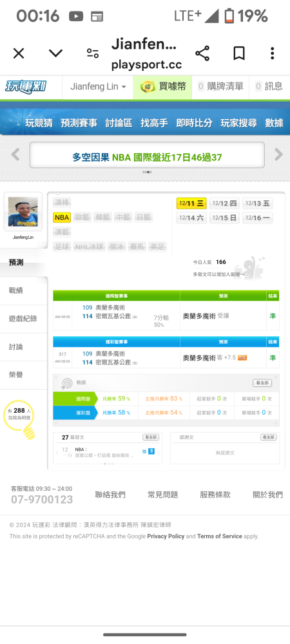Go to the 玩競猜 menu

tap(39, 123)
